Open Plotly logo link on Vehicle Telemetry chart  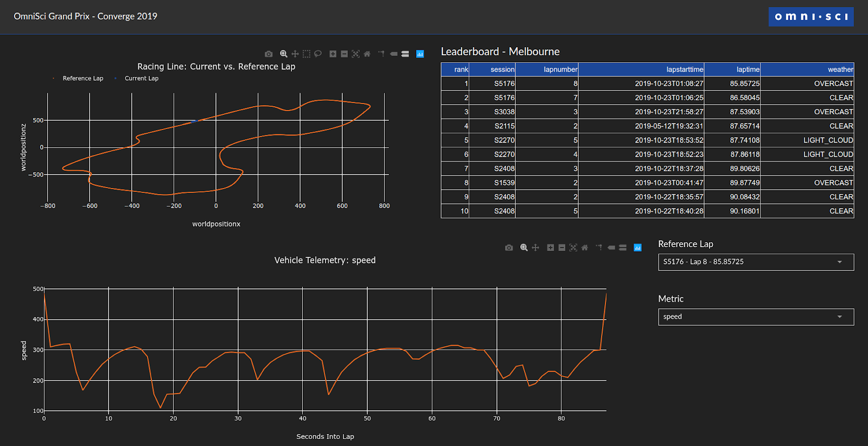[x=637, y=248]
